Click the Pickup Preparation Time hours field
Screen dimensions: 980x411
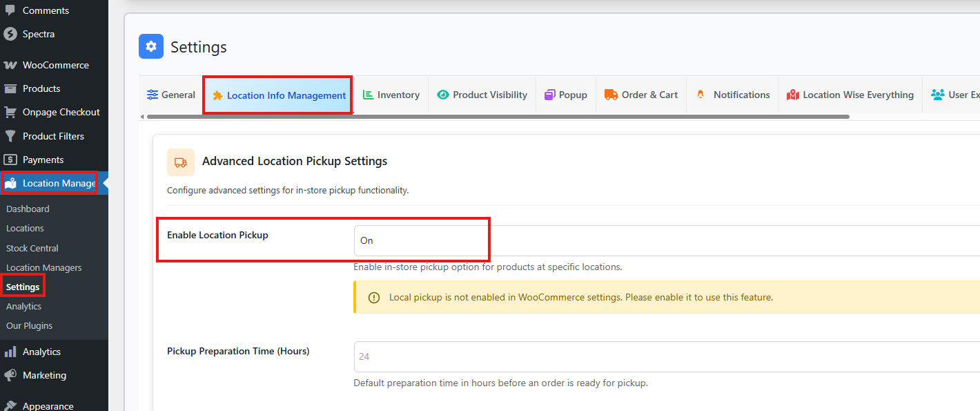667,356
